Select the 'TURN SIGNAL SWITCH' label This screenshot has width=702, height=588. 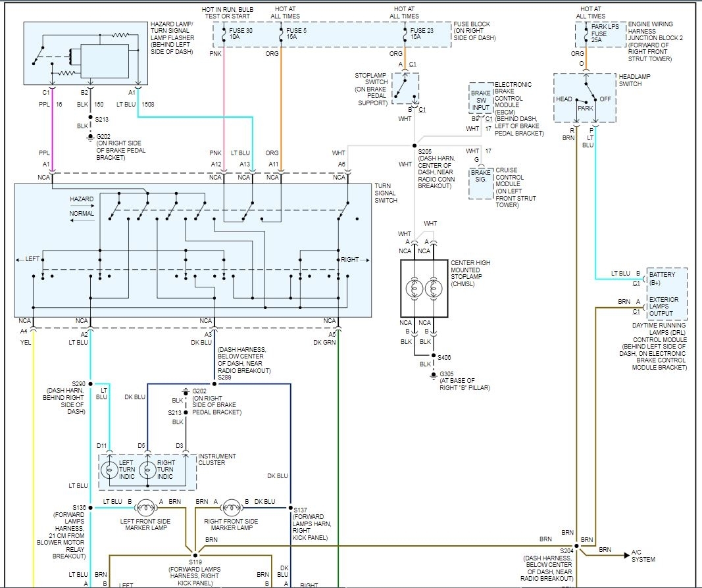386,193
